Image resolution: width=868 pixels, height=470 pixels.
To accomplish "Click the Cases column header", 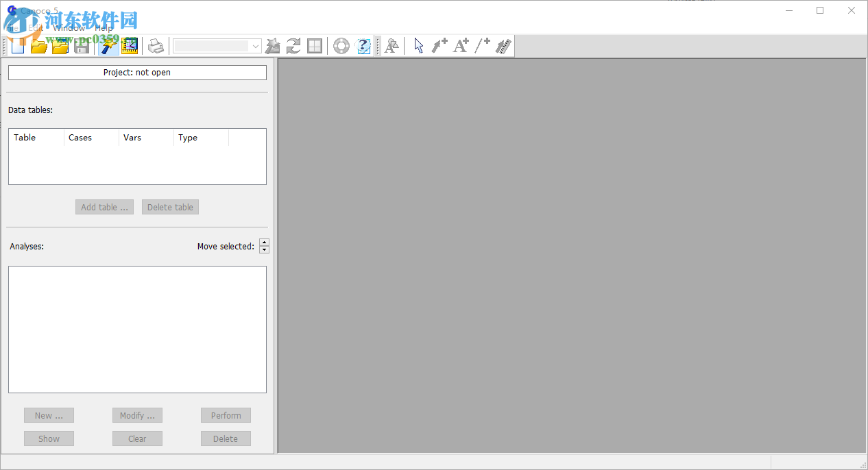I will coord(91,138).
